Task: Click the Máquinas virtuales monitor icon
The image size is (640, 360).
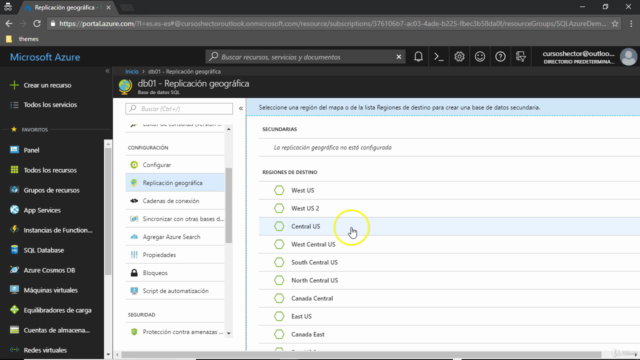Action: [14, 289]
